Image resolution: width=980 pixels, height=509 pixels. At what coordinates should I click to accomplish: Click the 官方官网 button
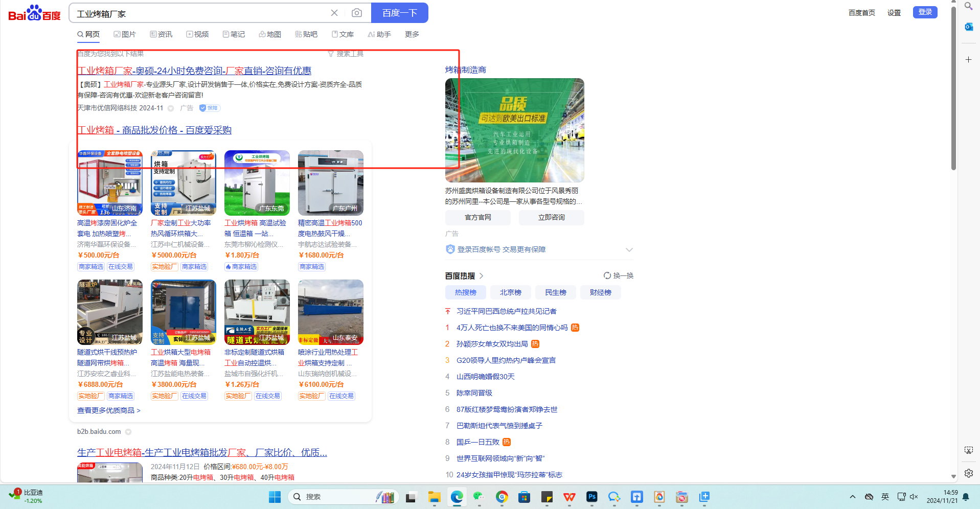478,217
